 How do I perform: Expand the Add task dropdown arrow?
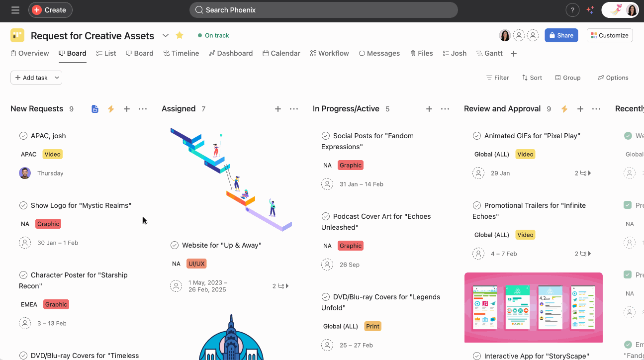[x=57, y=78]
